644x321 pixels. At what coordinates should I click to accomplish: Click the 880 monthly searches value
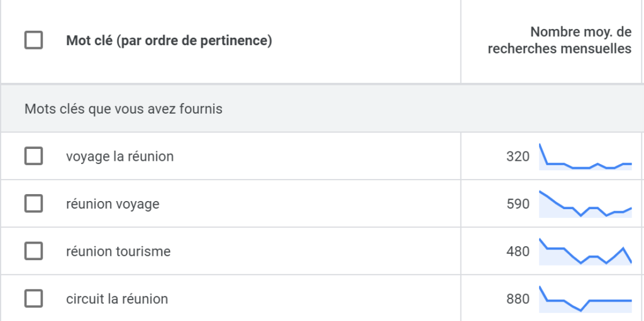click(x=518, y=299)
